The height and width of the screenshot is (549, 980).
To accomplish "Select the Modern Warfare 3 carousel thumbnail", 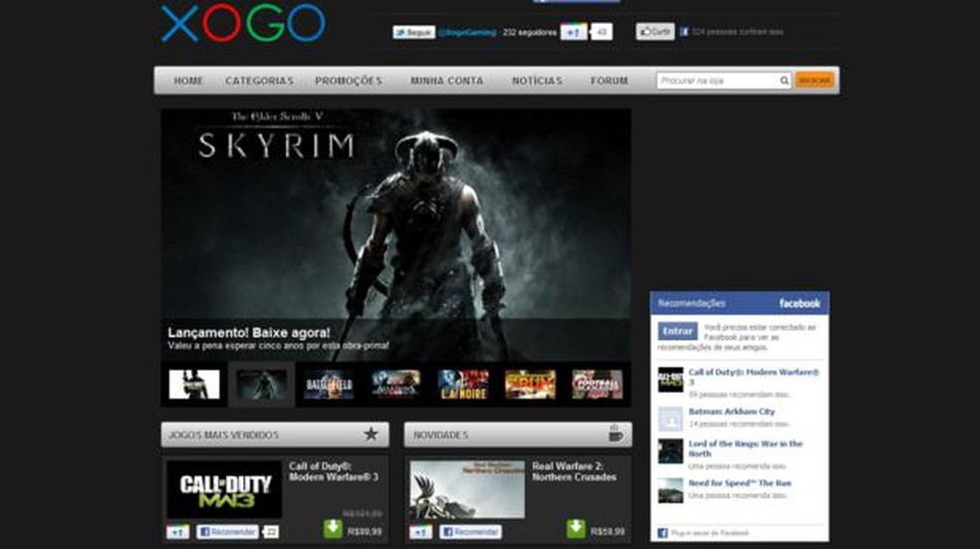I will click(194, 384).
